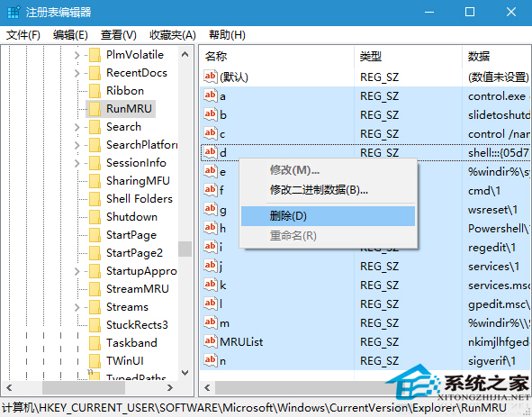Click tree pane scroll up arrow

[185, 54]
